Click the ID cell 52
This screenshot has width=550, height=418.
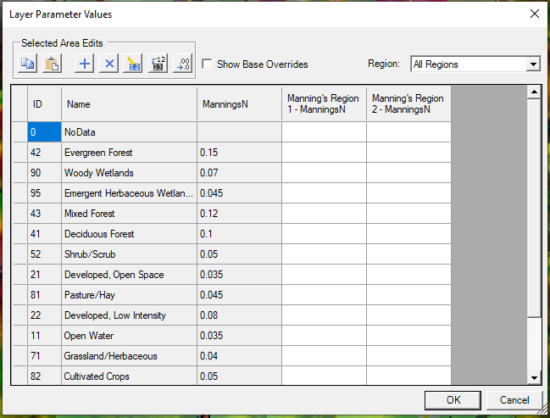(x=45, y=254)
